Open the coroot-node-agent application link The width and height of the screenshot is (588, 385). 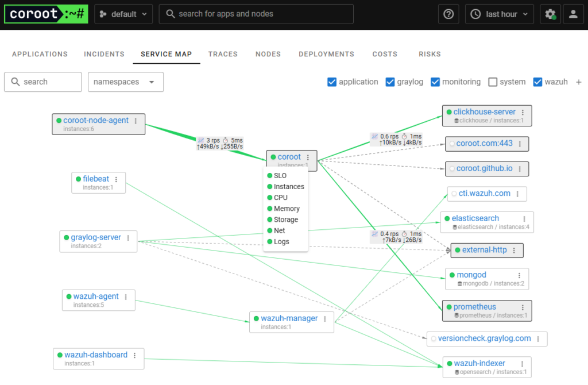click(x=95, y=120)
